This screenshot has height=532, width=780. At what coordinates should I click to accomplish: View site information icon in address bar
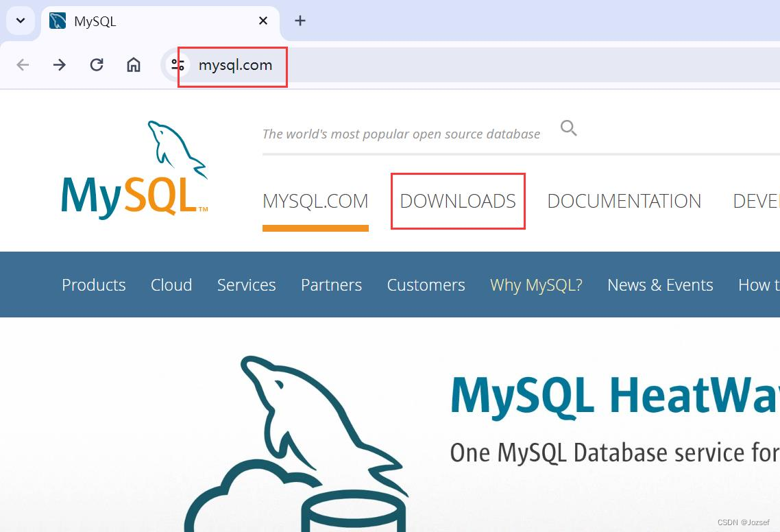click(x=178, y=64)
